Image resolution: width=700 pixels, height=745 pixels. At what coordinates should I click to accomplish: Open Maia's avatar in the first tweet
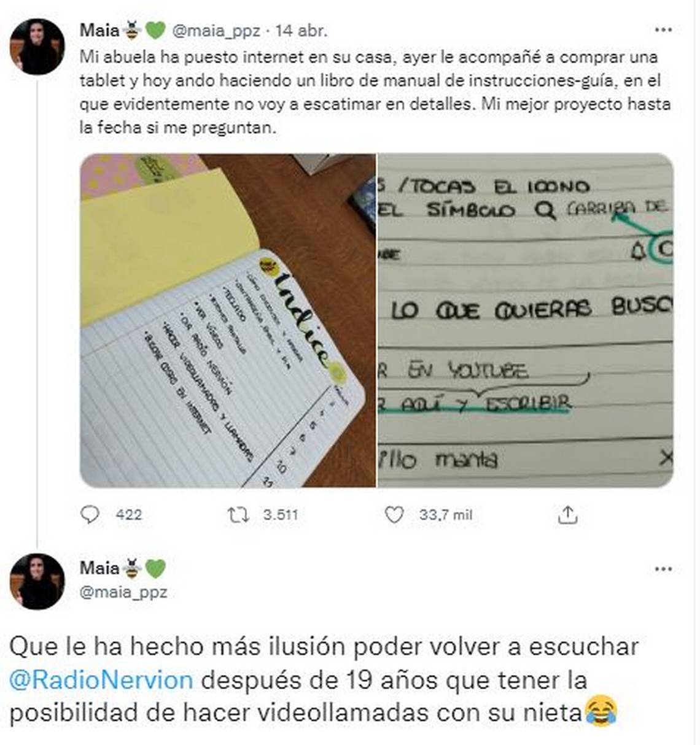click(37, 47)
